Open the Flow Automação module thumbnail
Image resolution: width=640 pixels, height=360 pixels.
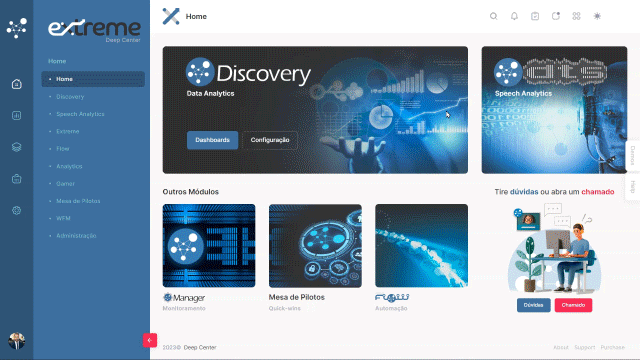click(421, 246)
